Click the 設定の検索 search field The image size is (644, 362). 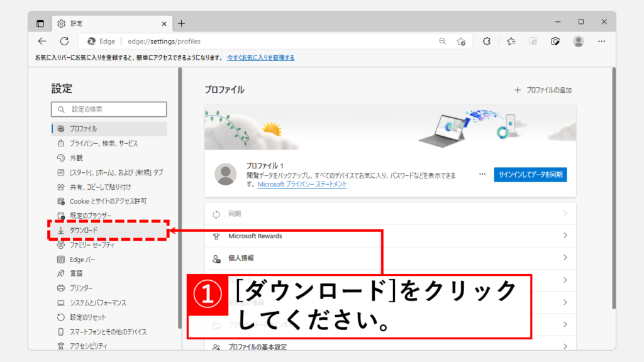click(x=109, y=109)
